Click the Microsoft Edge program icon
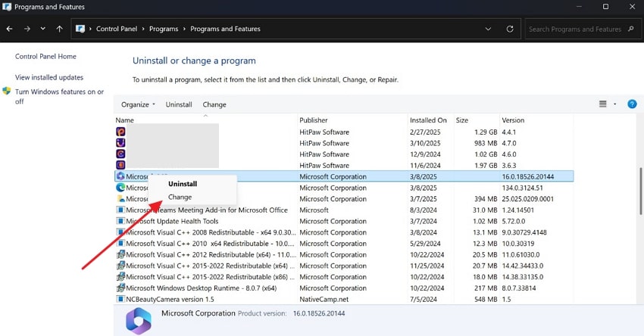 (x=120, y=188)
